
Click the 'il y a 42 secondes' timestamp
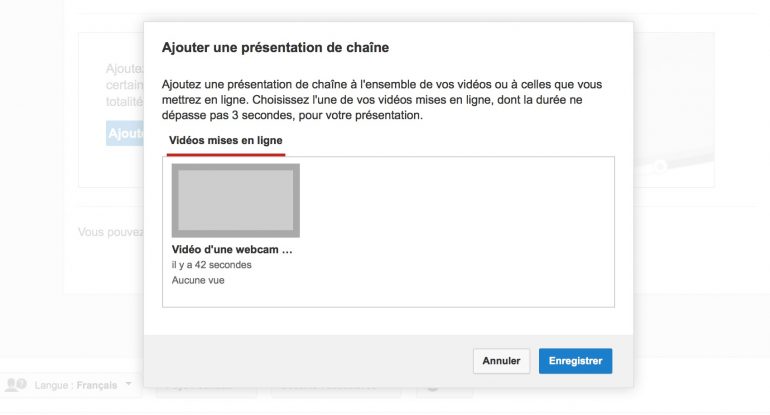coord(212,265)
